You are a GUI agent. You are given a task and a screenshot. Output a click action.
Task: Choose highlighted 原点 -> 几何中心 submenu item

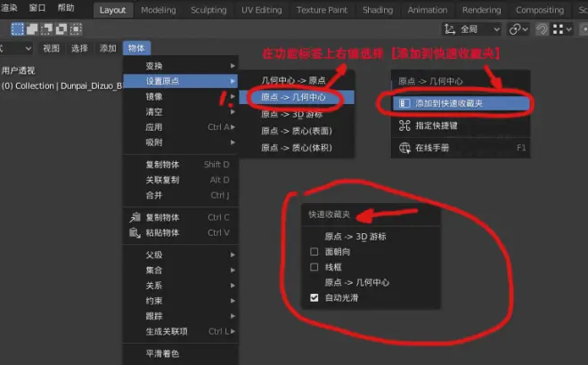(x=297, y=97)
